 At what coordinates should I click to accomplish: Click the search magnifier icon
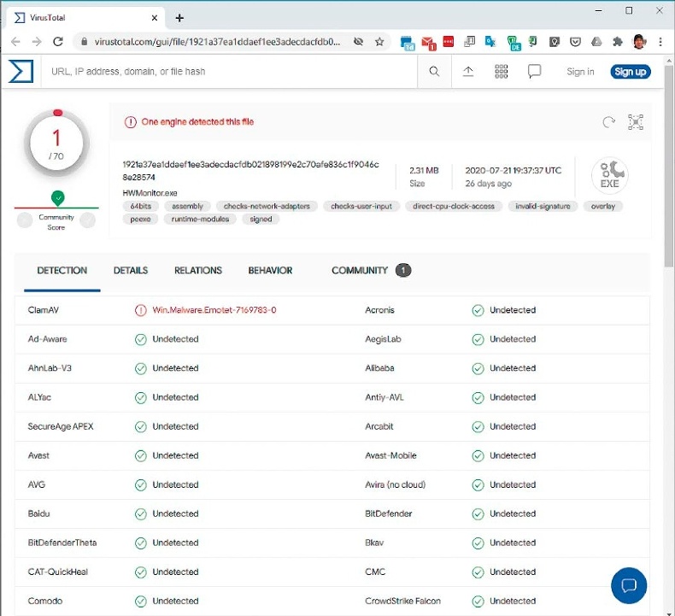(434, 72)
